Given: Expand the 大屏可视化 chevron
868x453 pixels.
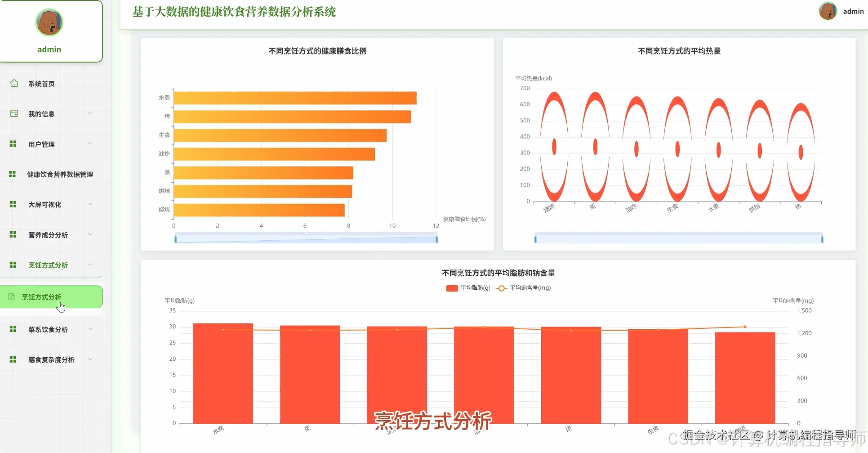Looking at the screenshot, I should (x=90, y=204).
